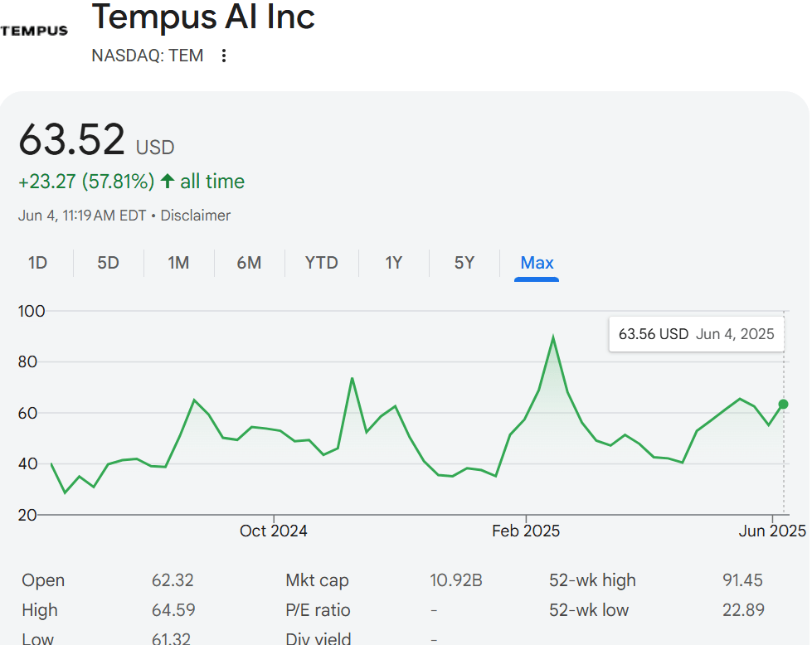Click the green dot on chart line
Image resolution: width=812 pixels, height=645 pixels.
coord(783,405)
